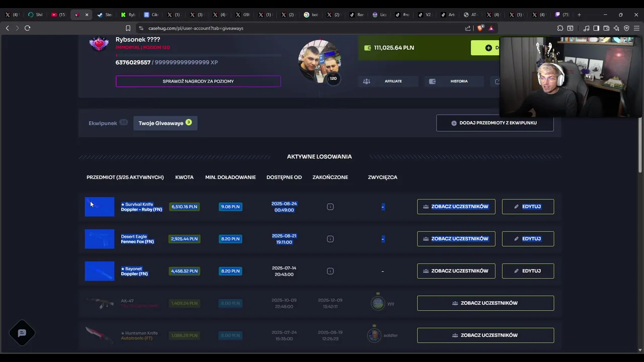Click Sprawdź nagrody za poziomy button
Screen dimensions: 644x362
pos(198,81)
